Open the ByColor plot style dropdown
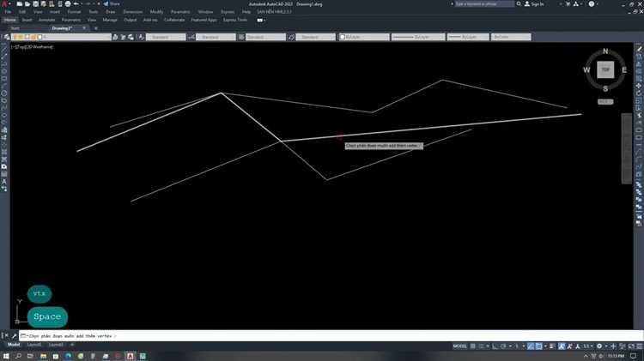 pos(511,37)
